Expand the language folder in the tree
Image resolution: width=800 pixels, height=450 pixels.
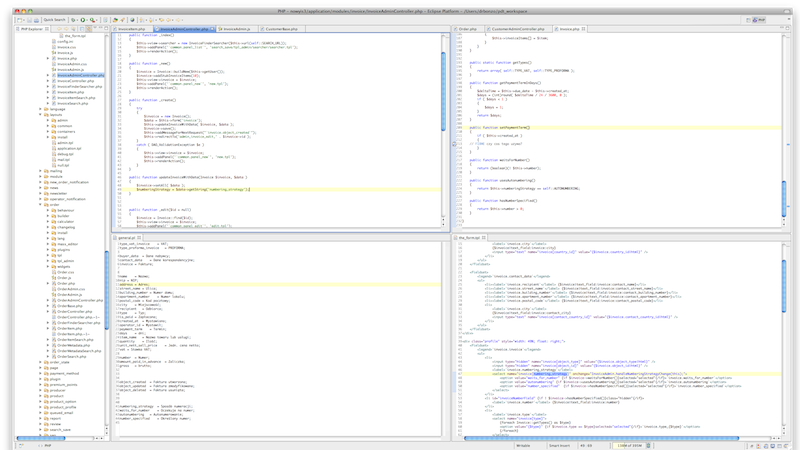pos(39,109)
